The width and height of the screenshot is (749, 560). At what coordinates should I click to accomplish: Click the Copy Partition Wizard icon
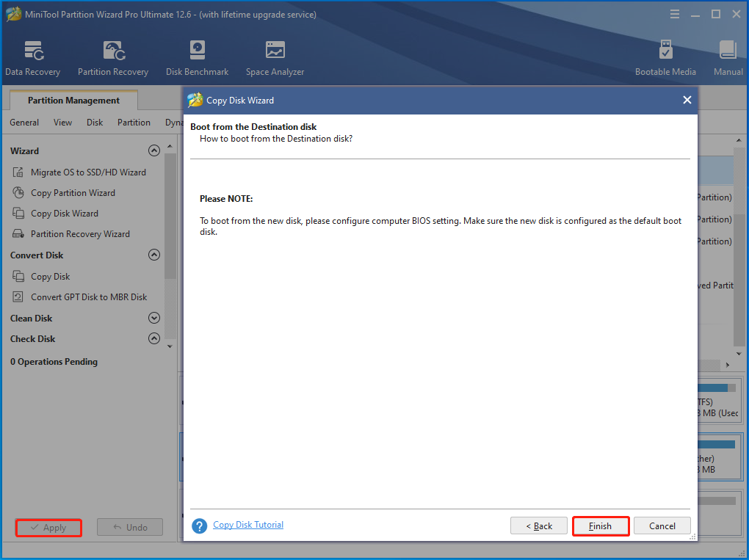click(18, 193)
